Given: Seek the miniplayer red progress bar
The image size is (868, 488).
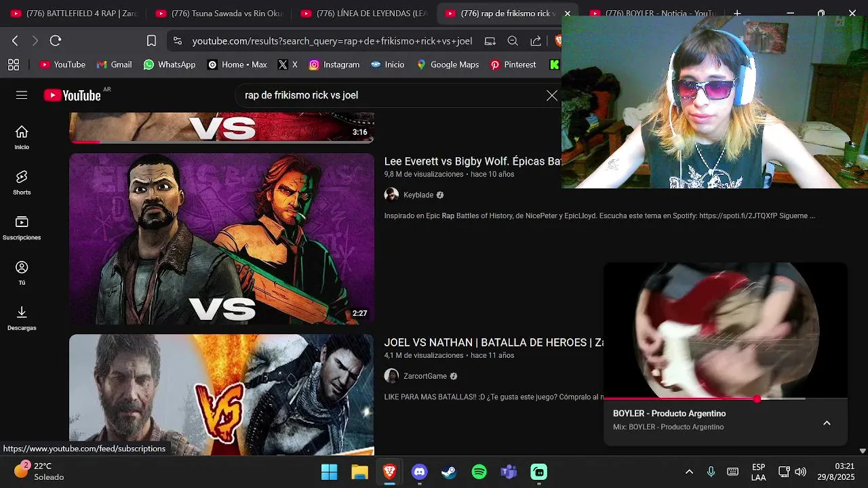Looking at the screenshot, I should (726, 399).
